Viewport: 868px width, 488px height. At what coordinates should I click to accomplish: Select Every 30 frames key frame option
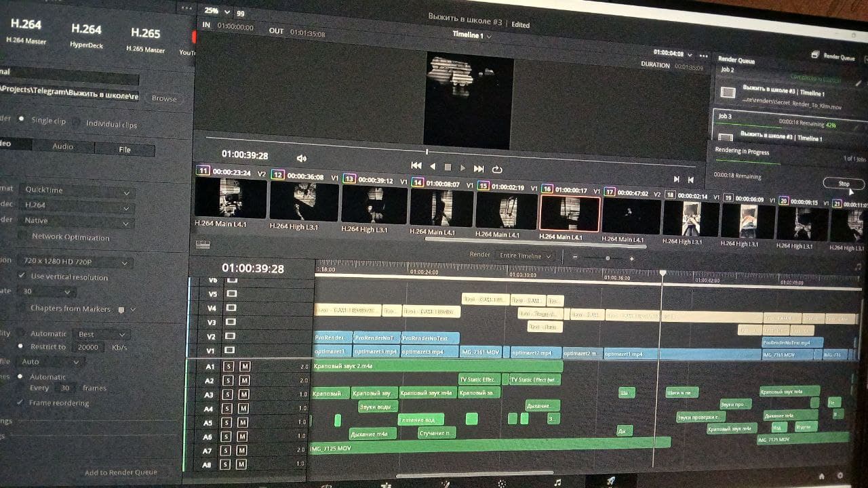pos(20,388)
